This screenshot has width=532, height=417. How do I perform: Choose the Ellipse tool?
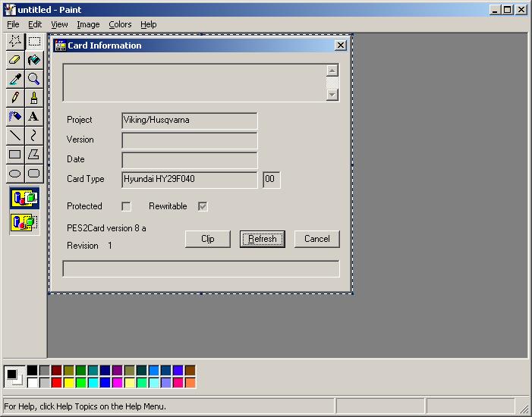15,174
